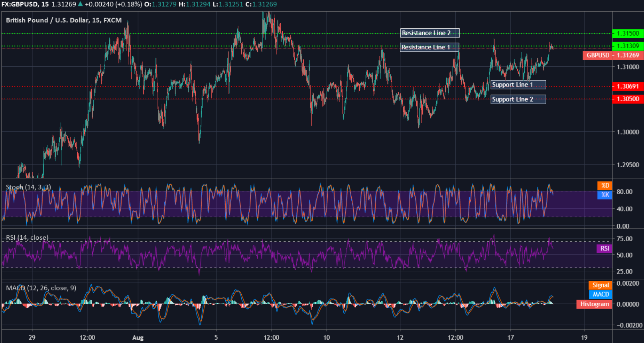
Task: Click the red Histogram legend tag
Action: click(x=594, y=304)
